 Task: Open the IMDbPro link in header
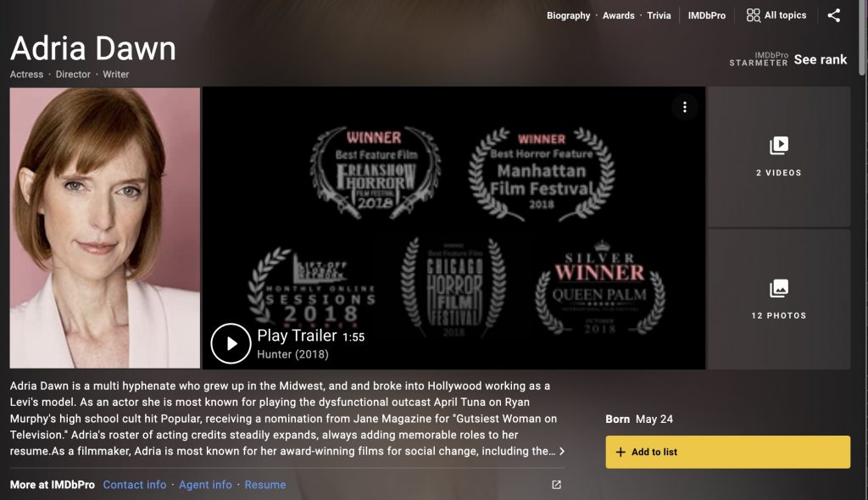[706, 15]
